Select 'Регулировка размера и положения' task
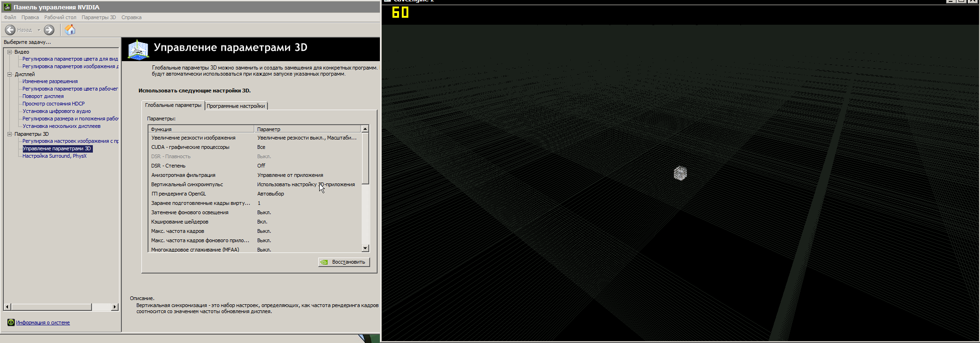Image resolution: width=980 pixels, height=343 pixels. click(x=70, y=119)
